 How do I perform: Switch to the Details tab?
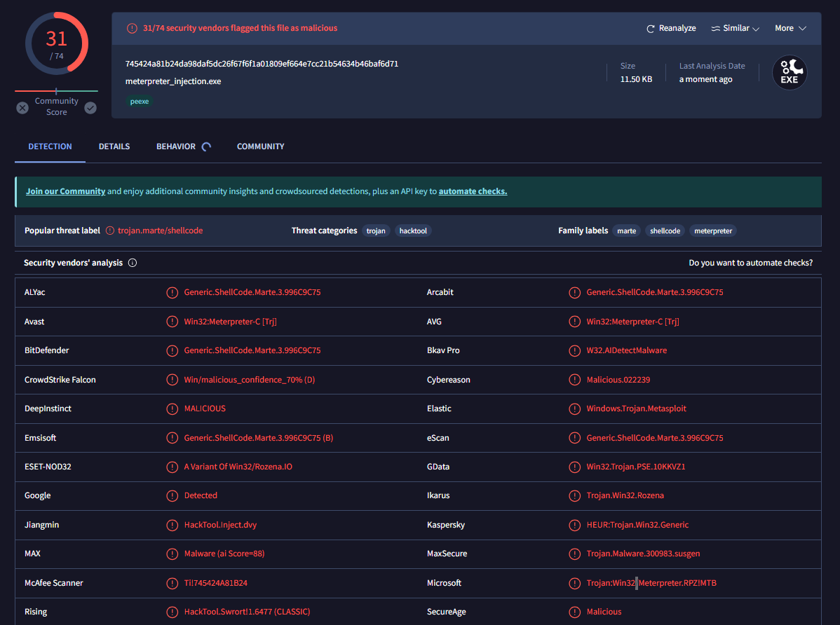point(114,146)
